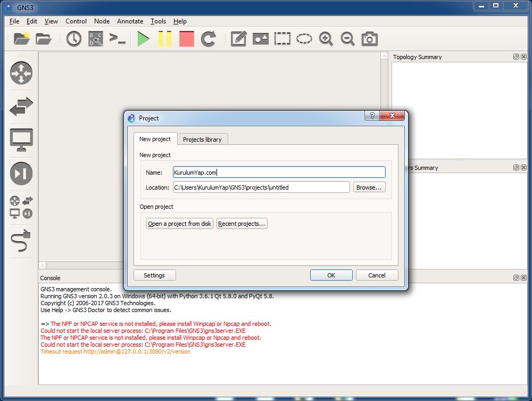Image resolution: width=532 pixels, height=401 pixels.
Task: Open console to all devices icon
Action: tap(118, 38)
